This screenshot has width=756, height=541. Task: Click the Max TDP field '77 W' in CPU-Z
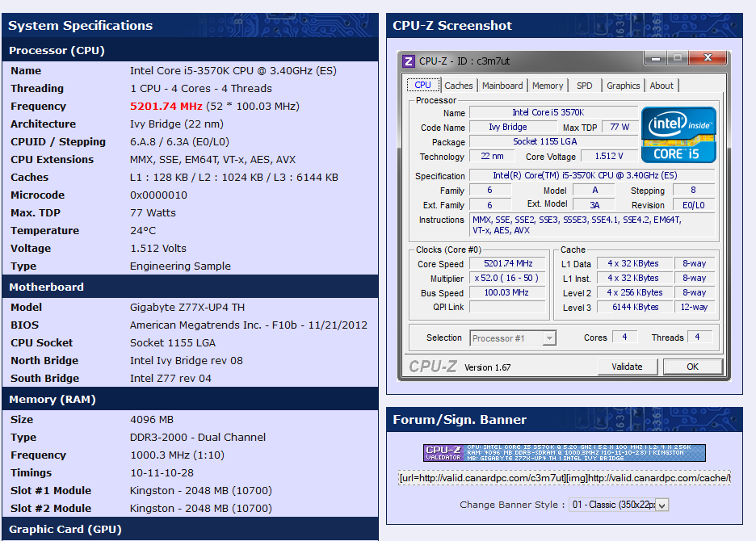pyautogui.click(x=620, y=127)
